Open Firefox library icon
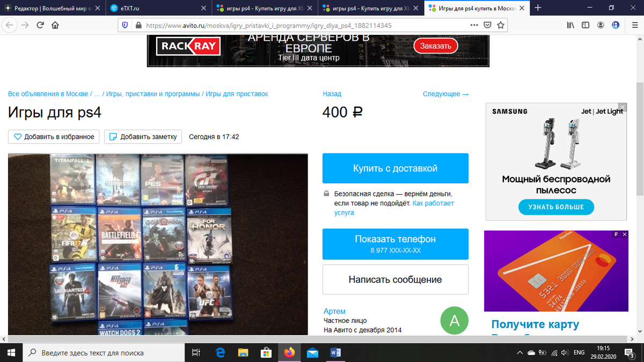644x362 pixels. click(x=570, y=25)
